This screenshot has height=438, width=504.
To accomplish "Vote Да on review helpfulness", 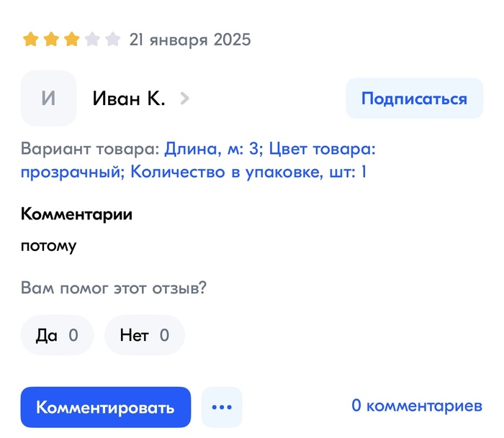I will pos(57,335).
